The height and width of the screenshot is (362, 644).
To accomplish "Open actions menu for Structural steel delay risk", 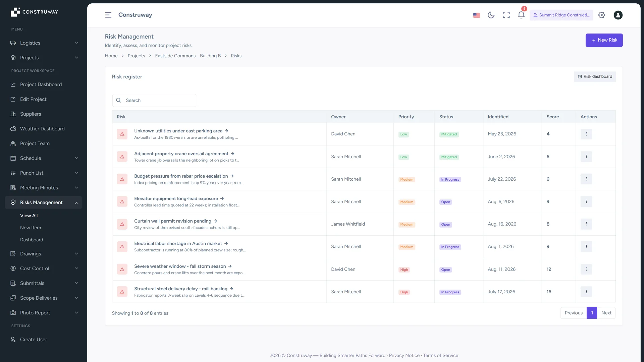I will 586,292.
